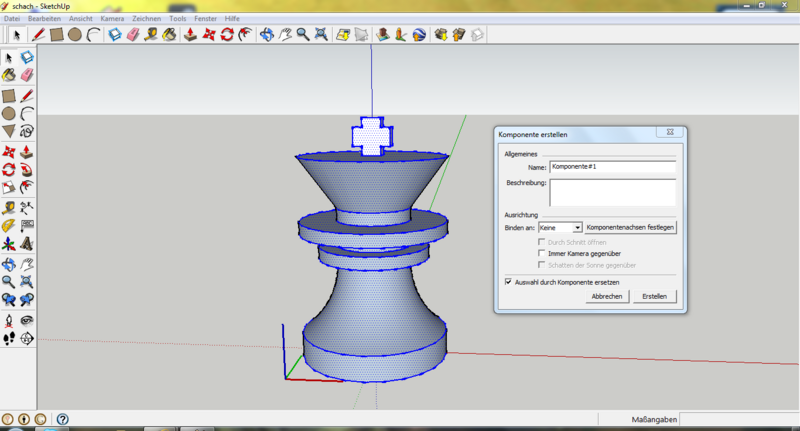Enable 'Immer Kamera gegenüber' checkbox
The height and width of the screenshot is (431, 800).
543,254
